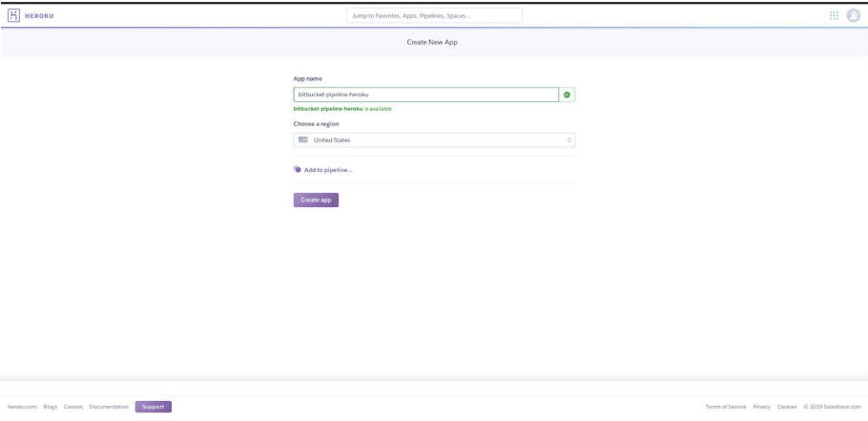Focus the Jump to Favorites search box
Viewport: 868px width, 421px height.
pyautogui.click(x=434, y=15)
